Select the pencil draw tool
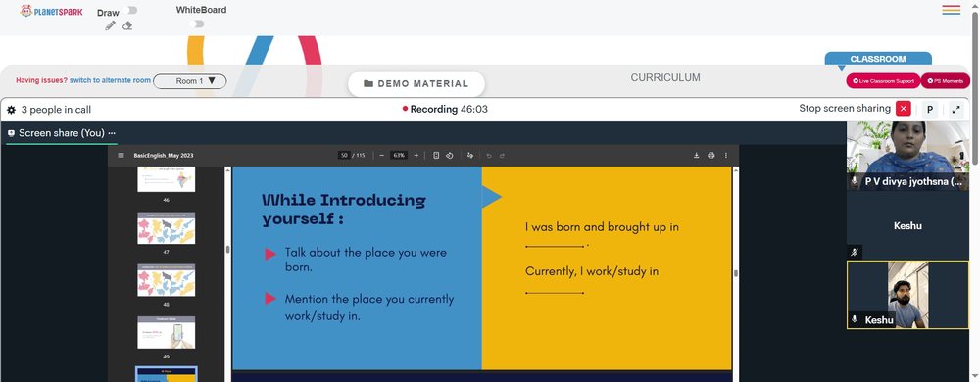The image size is (980, 382). pyautogui.click(x=110, y=25)
